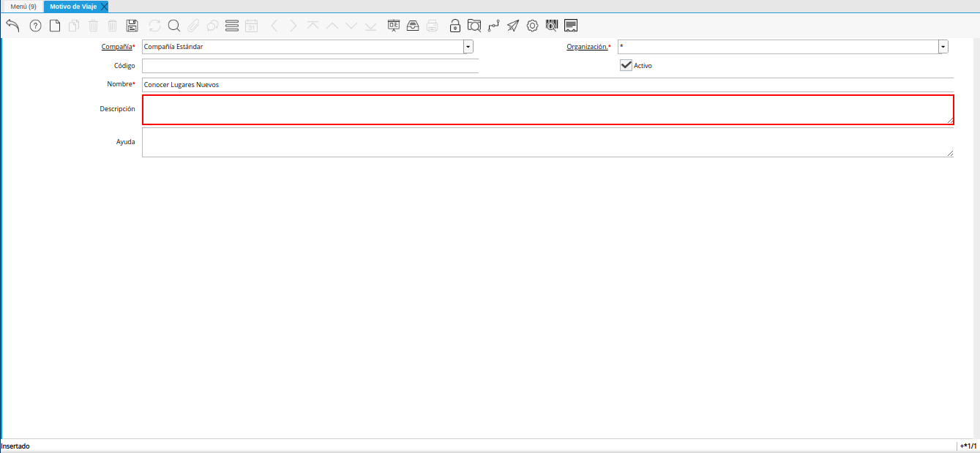Screen dimensions: 980x453
Task: Click the Requests paper plane icon
Action: point(513,26)
